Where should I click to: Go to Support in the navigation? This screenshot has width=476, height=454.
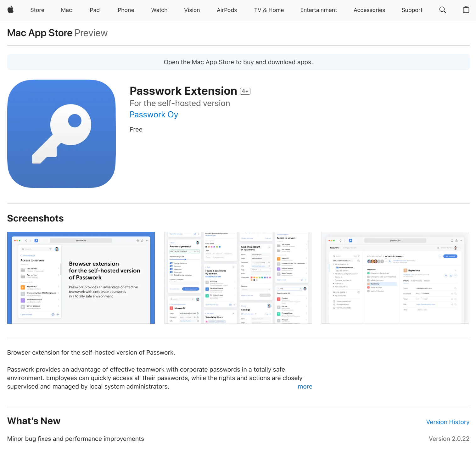point(412,10)
